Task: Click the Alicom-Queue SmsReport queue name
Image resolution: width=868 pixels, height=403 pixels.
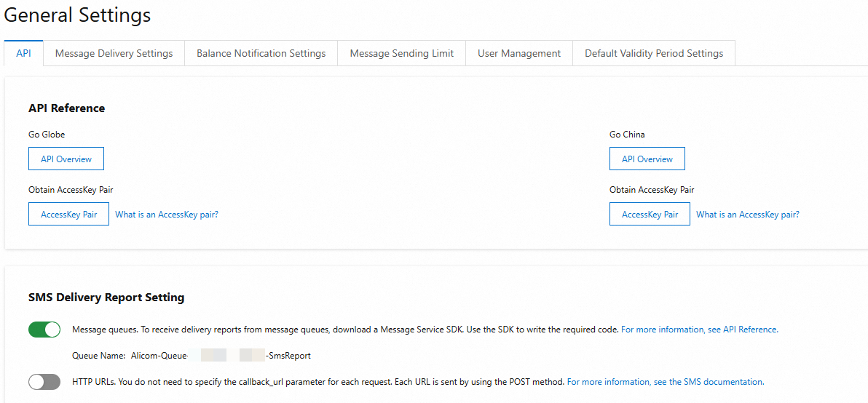Action: tap(221, 356)
